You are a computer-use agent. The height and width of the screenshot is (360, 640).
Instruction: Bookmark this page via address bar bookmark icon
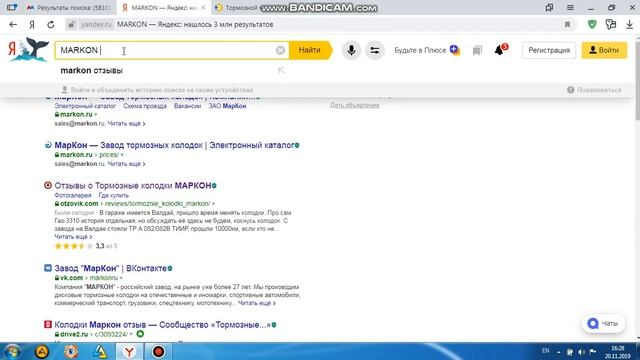[567, 24]
